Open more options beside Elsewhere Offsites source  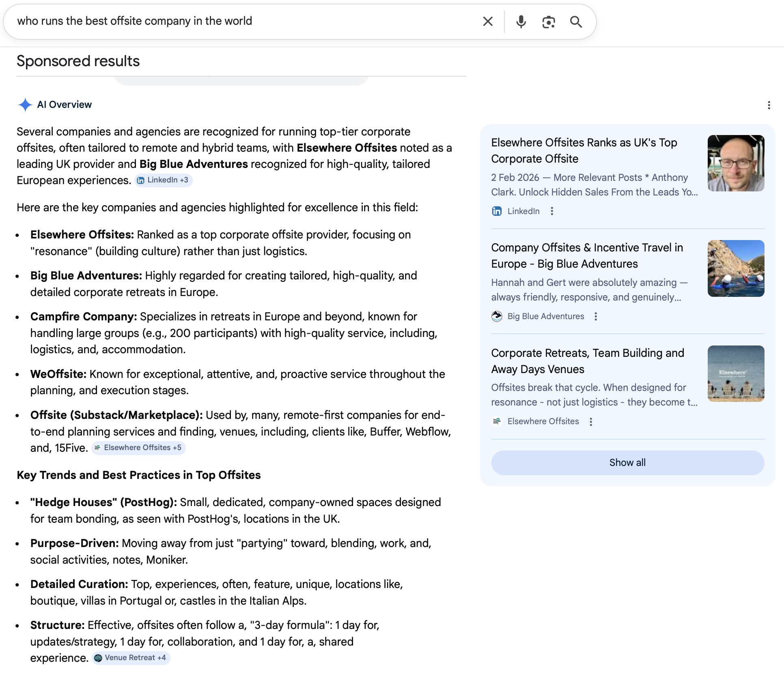[x=591, y=422]
